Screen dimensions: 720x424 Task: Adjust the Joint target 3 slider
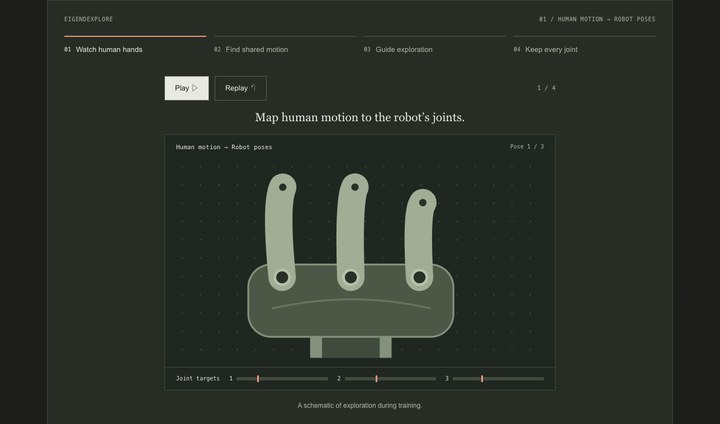[x=498, y=379]
